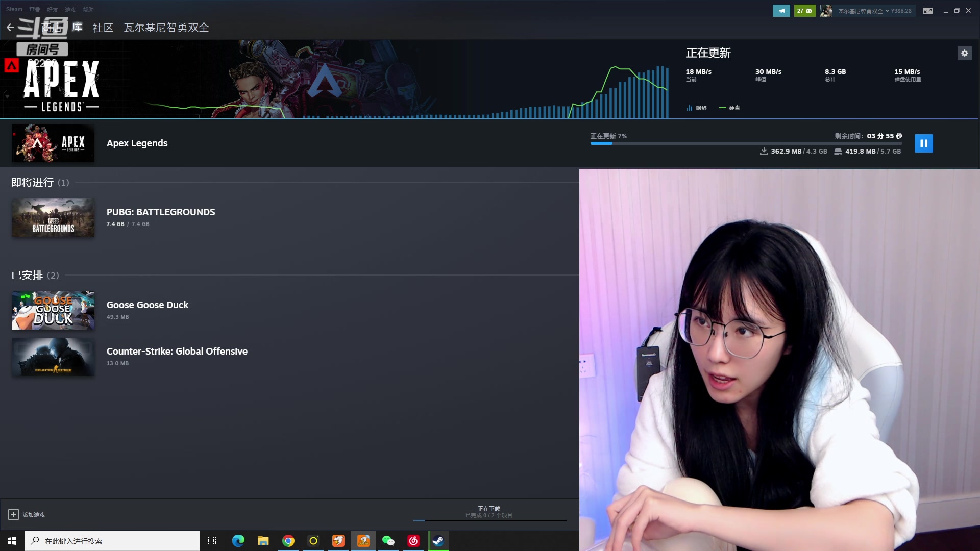Open Microsoft Edge from the taskbar
This screenshot has width=980, height=551.
238,541
